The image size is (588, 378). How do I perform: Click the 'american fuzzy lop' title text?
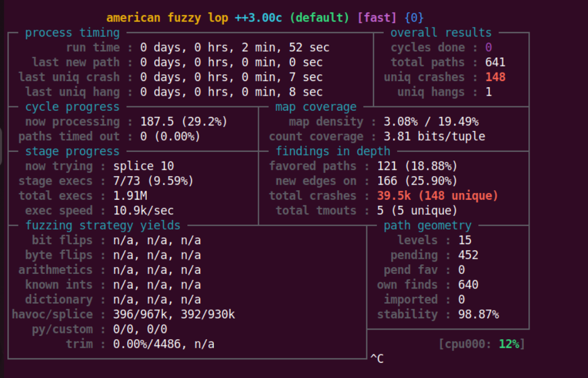click(167, 18)
